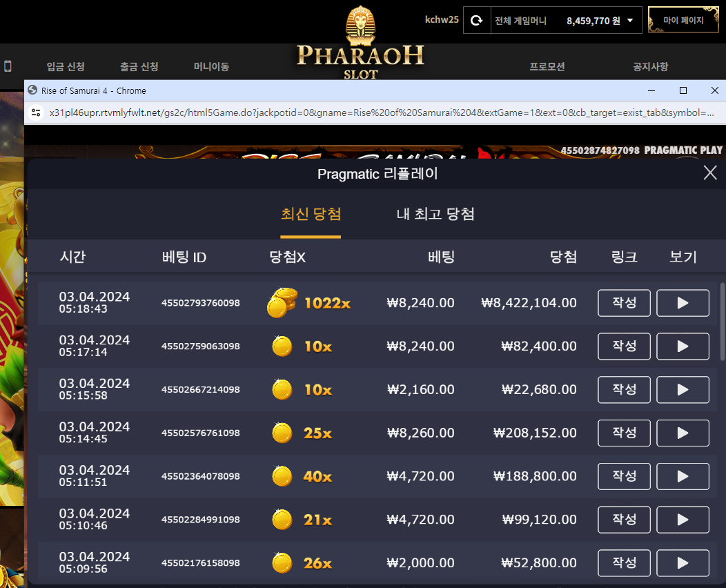Open the 마이 페이지 button
Viewport: 726px width, 588px height.
(683, 21)
